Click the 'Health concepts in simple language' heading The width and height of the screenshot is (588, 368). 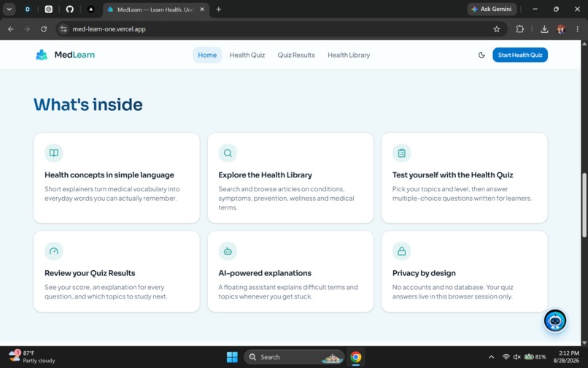click(x=109, y=175)
